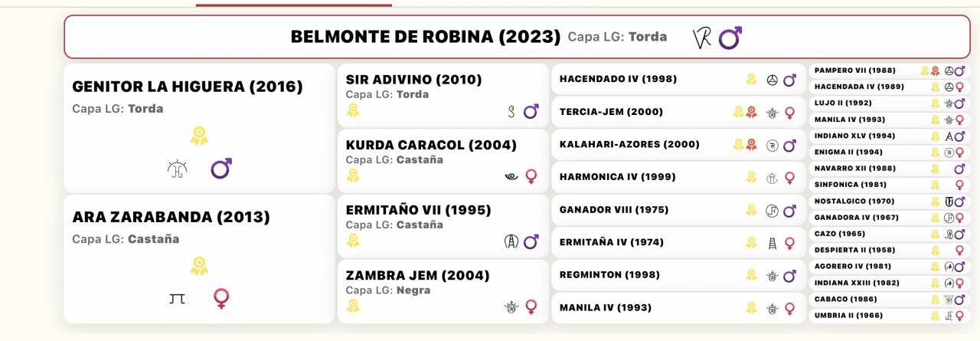Click the breeder brand icon beside Belmonte de Robina

(702, 38)
